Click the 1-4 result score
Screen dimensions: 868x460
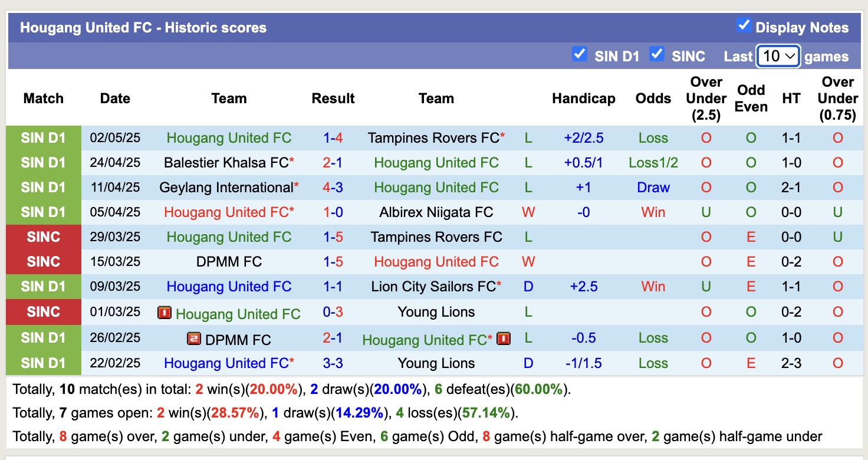(333, 138)
